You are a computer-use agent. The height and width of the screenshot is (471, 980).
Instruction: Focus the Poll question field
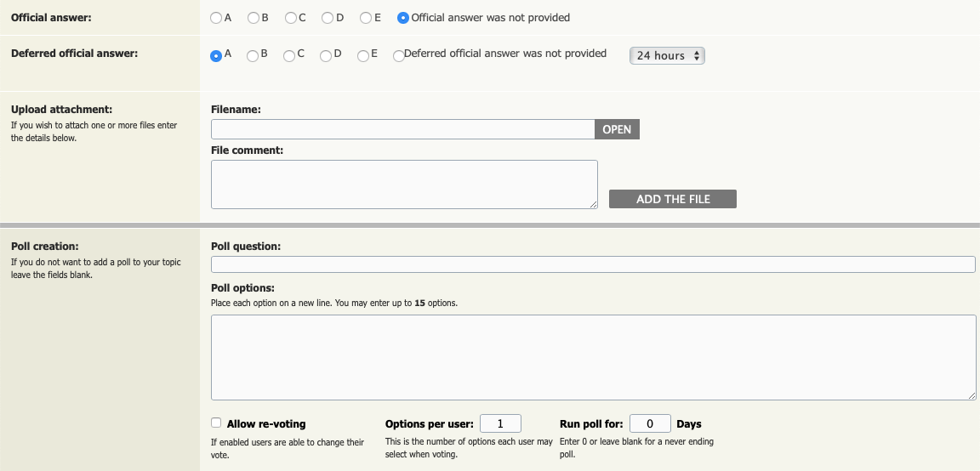tap(592, 264)
